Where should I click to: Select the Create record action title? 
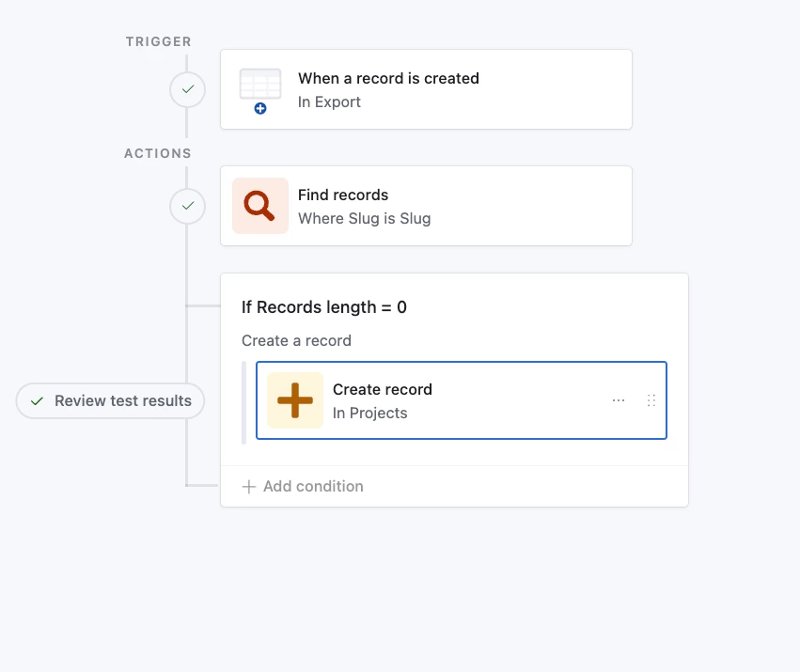(x=383, y=389)
